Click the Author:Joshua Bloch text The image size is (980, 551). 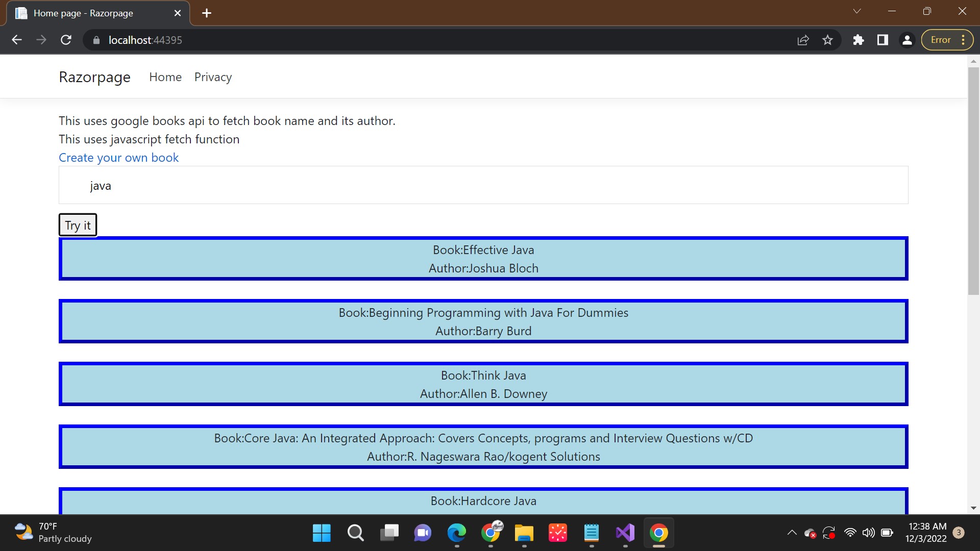[483, 268]
